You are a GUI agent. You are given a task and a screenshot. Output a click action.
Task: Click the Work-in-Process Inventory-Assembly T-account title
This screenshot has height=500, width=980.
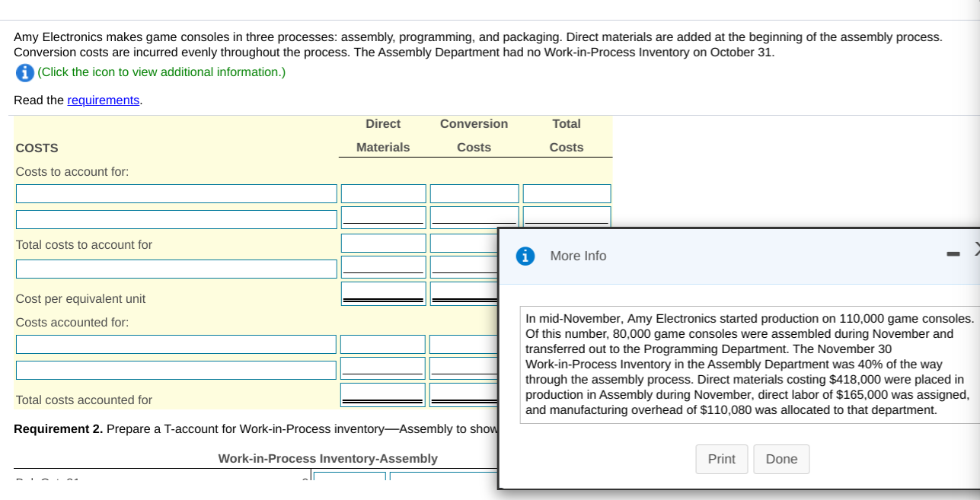327,459
